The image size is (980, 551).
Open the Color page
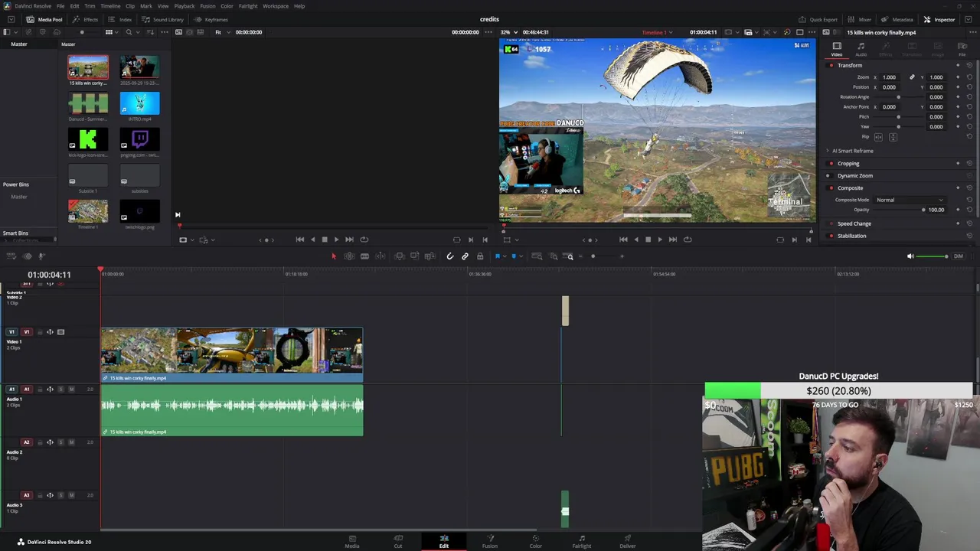coord(536,541)
